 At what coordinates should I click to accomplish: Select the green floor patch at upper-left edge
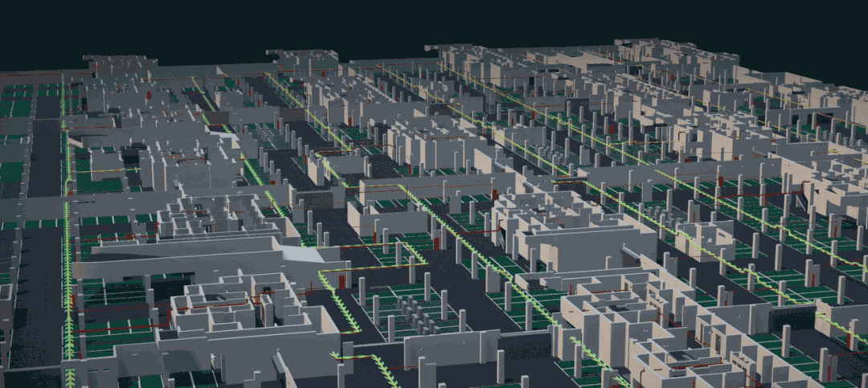tap(14, 103)
